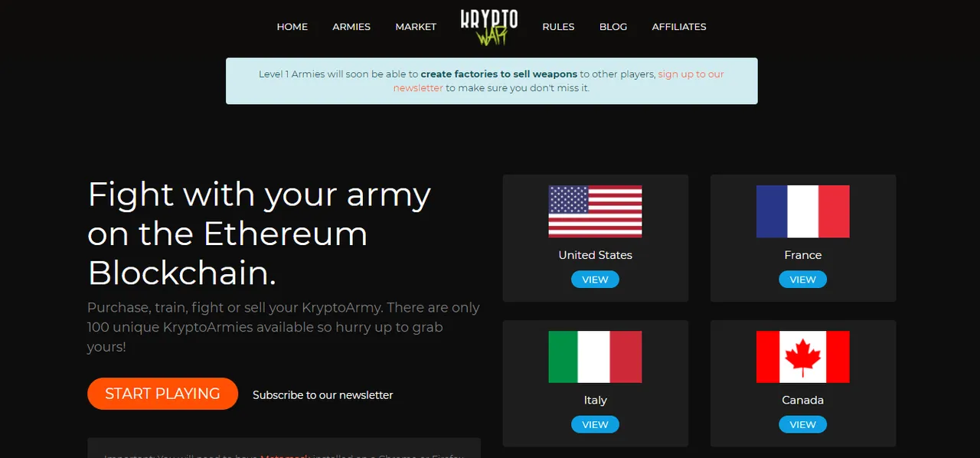Click the Metamask link in notice

pos(285,456)
